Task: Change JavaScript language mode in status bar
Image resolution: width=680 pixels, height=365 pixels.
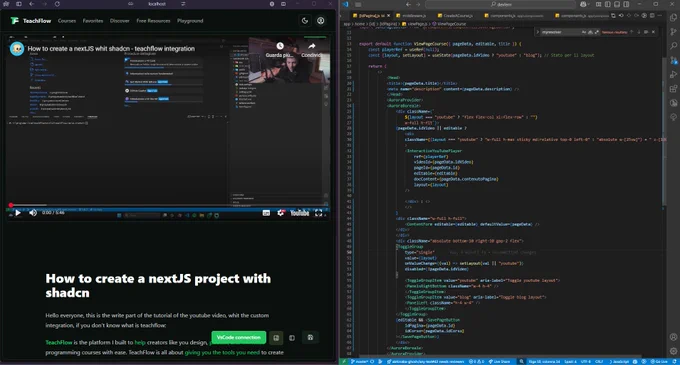Action: click(x=621, y=362)
